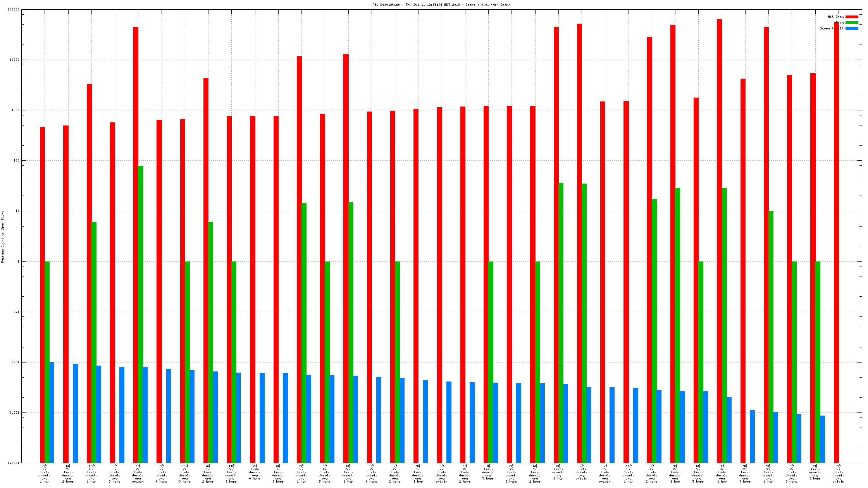Screen dimensions: 868x488
Task: Click the 100 y-axis tick label
Action: tap(16, 161)
